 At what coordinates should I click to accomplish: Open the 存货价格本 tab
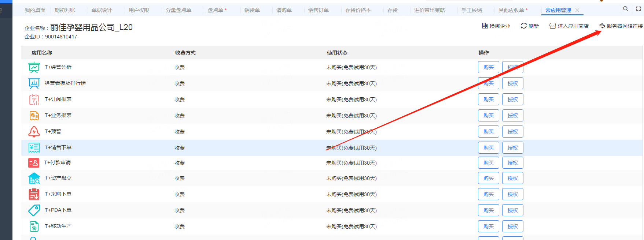click(358, 10)
